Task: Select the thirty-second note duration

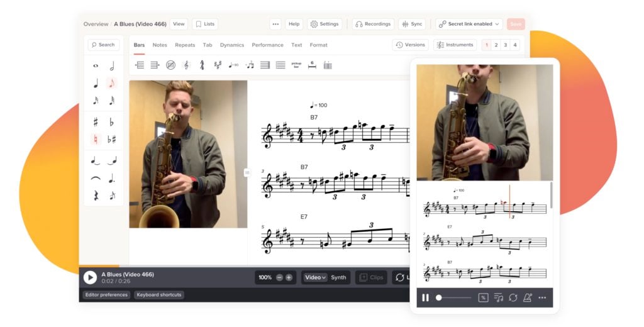Action: pyautogui.click(x=112, y=100)
